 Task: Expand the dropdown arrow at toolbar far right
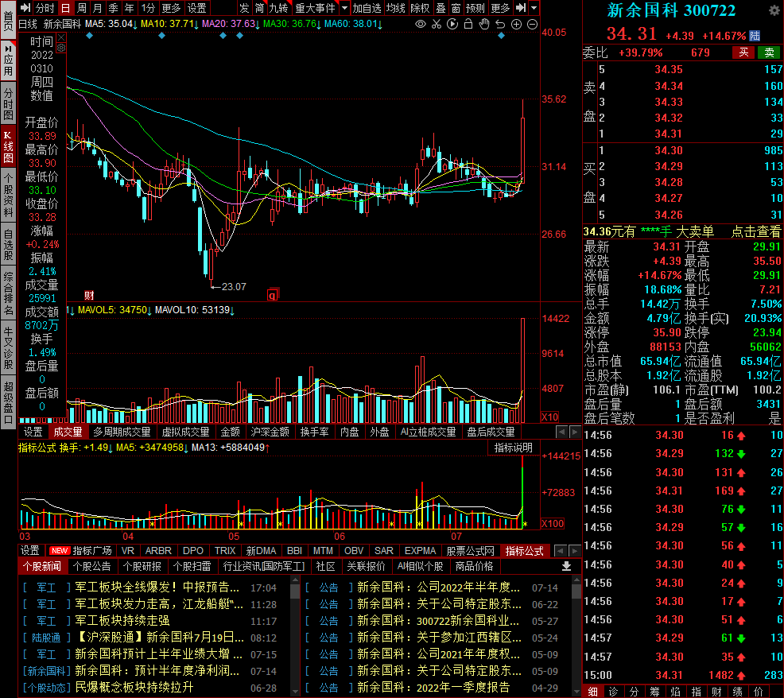pyautogui.click(x=534, y=8)
